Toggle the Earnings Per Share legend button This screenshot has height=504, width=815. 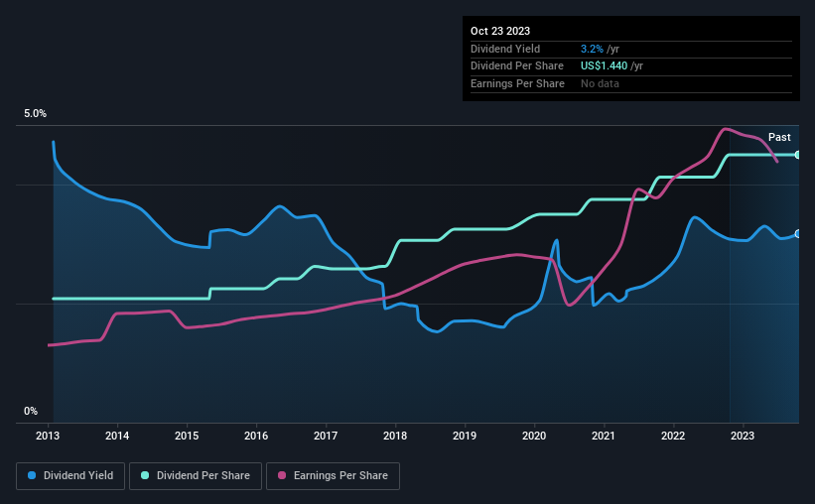coord(333,476)
